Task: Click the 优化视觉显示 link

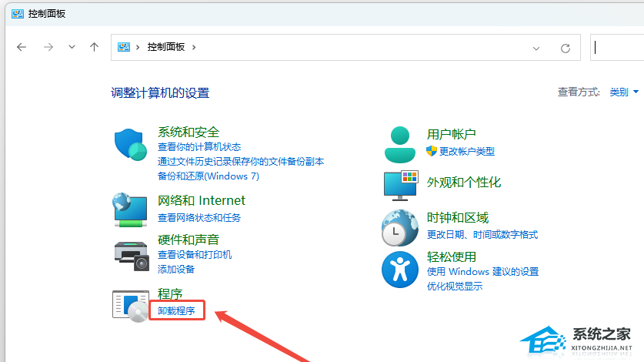Action: (x=455, y=287)
